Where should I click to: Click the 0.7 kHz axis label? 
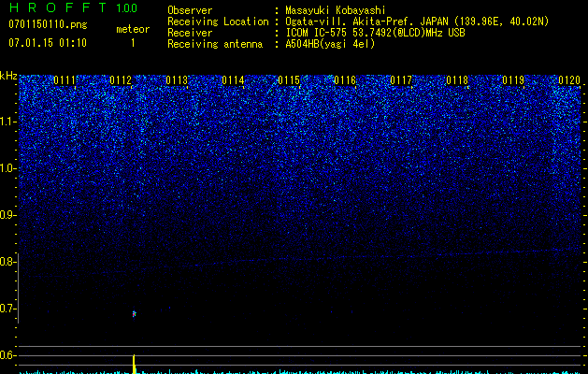tap(7, 309)
